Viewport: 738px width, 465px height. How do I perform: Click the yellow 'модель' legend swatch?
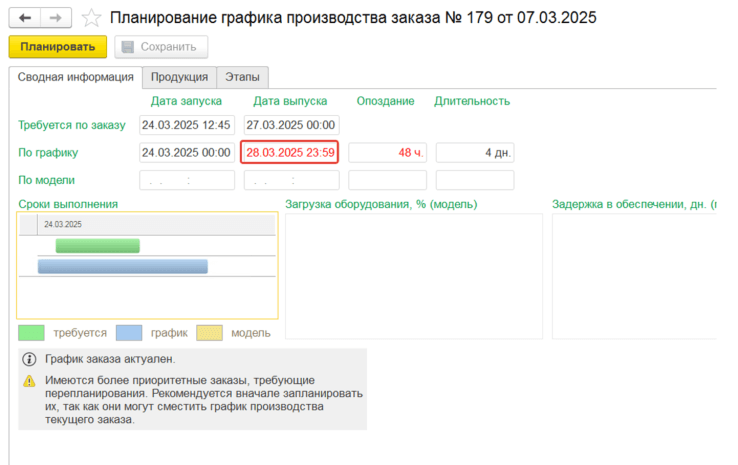pos(208,332)
